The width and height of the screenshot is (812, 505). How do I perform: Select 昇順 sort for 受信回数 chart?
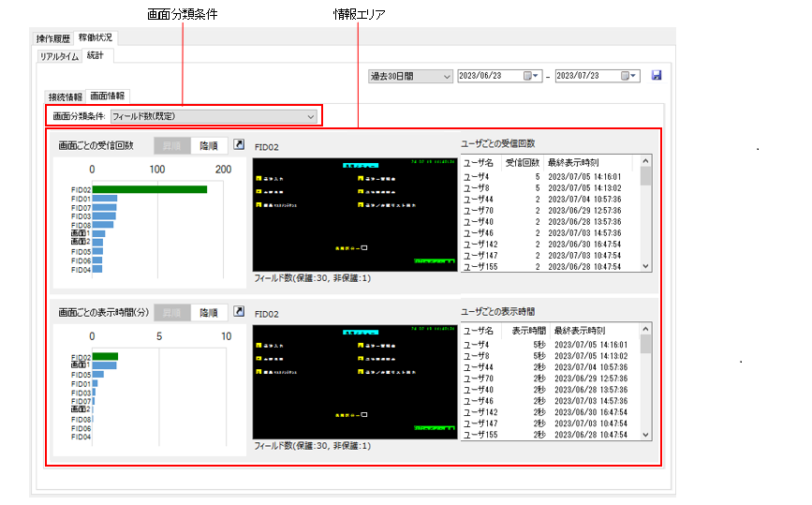click(172, 145)
